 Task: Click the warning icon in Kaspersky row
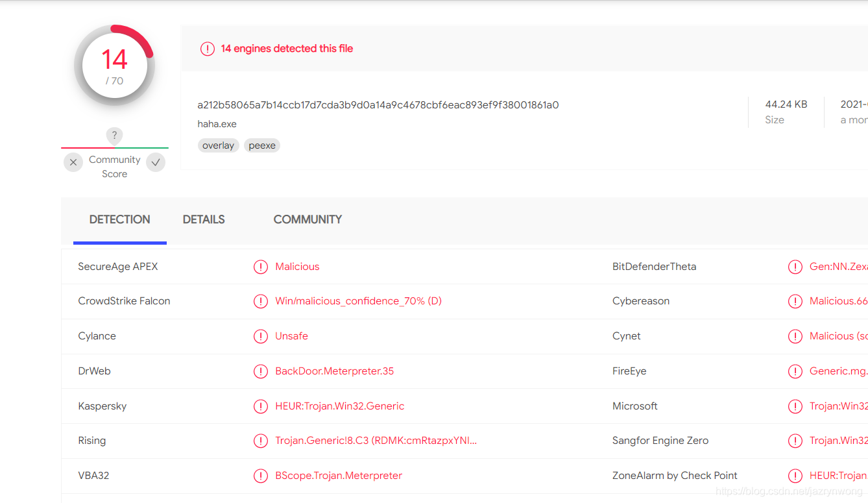(x=261, y=406)
